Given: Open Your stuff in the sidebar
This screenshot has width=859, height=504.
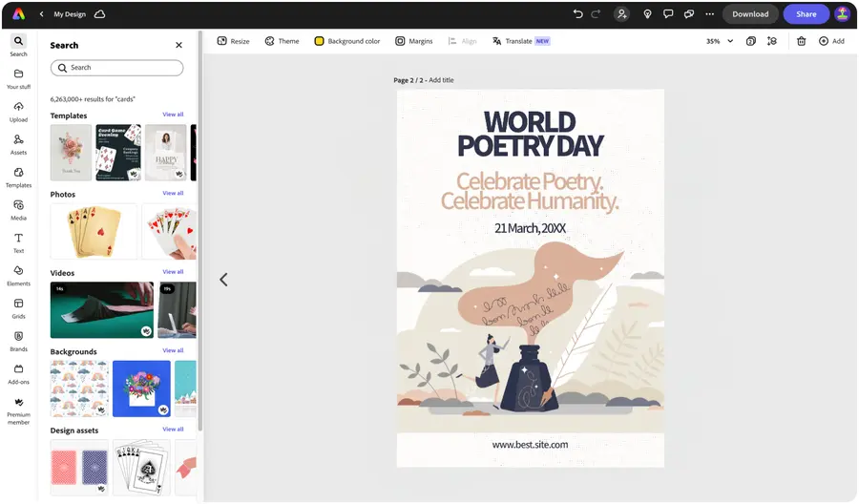Looking at the screenshot, I should 19,79.
